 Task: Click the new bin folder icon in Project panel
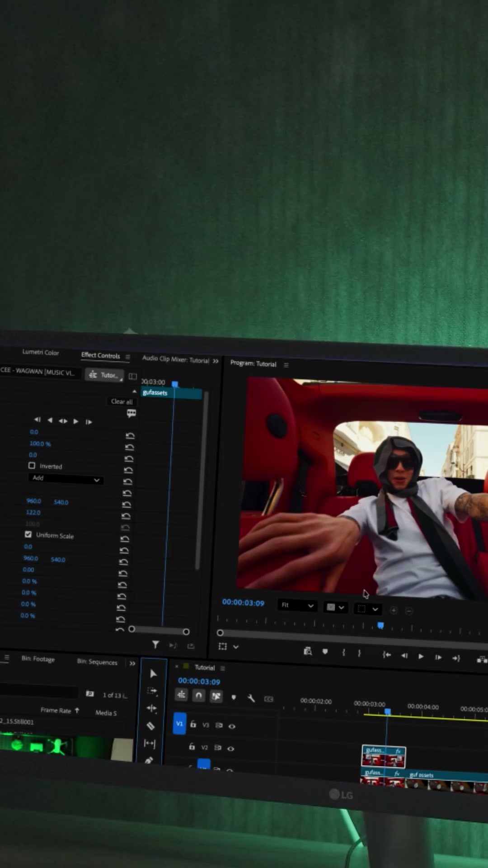click(x=90, y=693)
